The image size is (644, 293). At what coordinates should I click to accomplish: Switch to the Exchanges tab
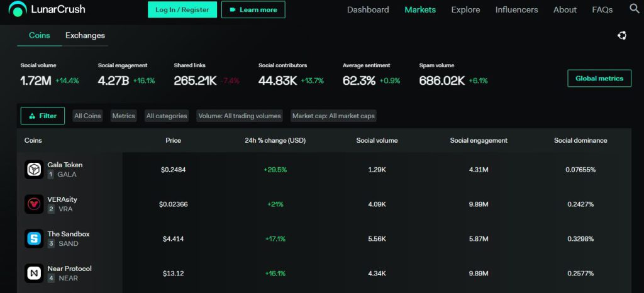(85, 35)
